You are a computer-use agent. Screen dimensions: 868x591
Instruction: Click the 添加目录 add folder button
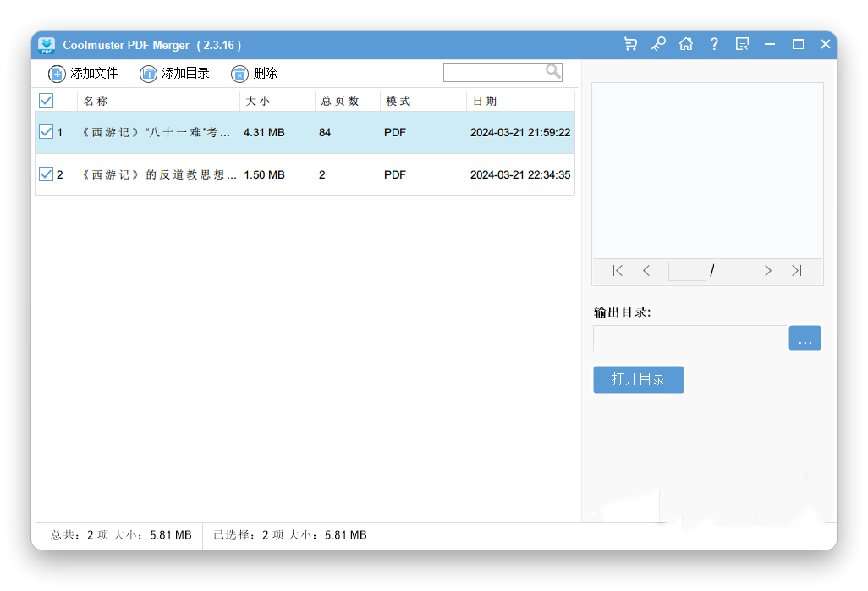point(174,73)
